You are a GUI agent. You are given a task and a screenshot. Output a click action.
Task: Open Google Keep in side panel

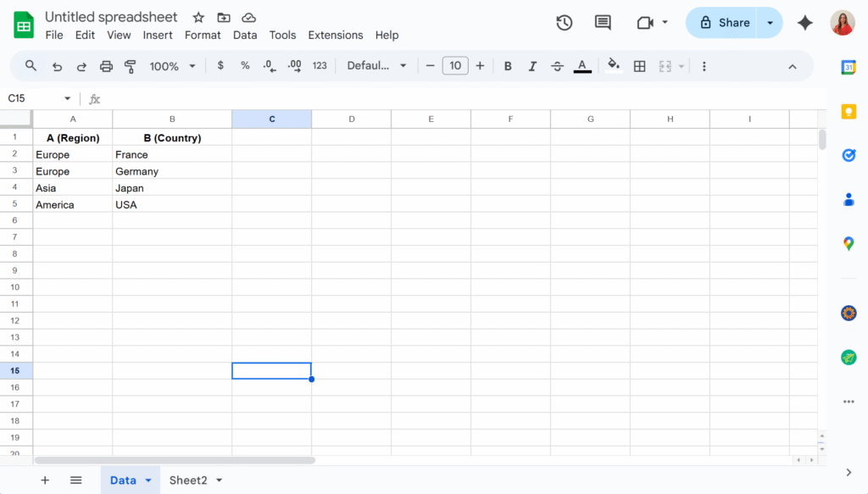coord(848,112)
